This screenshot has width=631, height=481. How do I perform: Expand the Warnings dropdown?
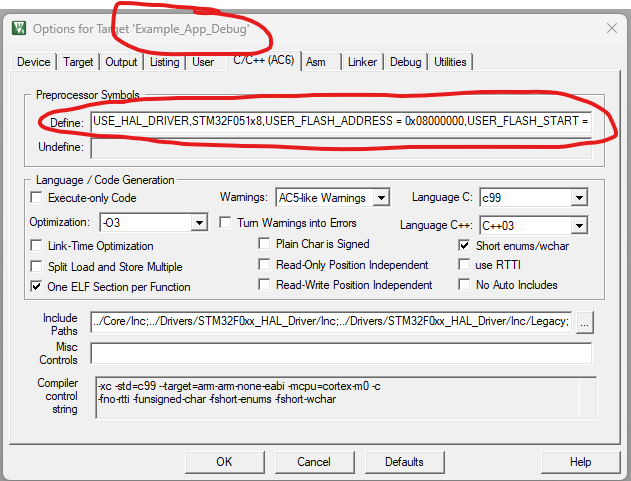click(380, 198)
